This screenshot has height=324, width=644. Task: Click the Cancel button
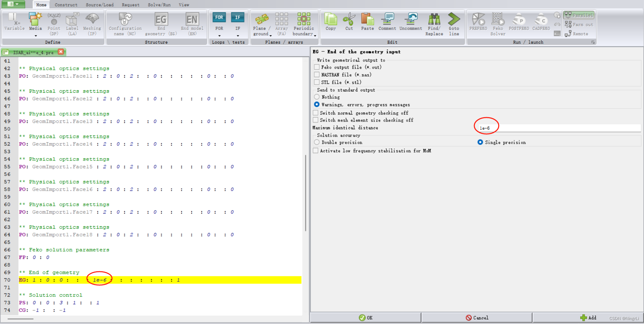tap(477, 318)
